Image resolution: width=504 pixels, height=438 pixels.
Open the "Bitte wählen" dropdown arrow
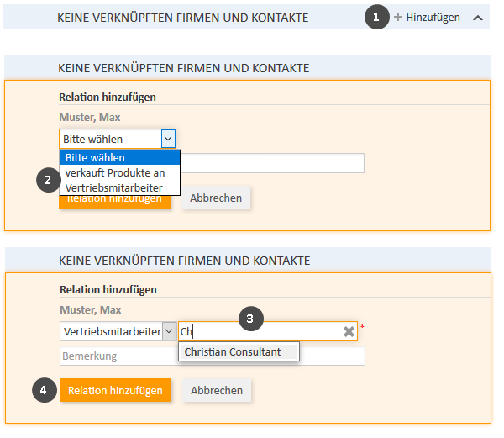click(x=168, y=139)
